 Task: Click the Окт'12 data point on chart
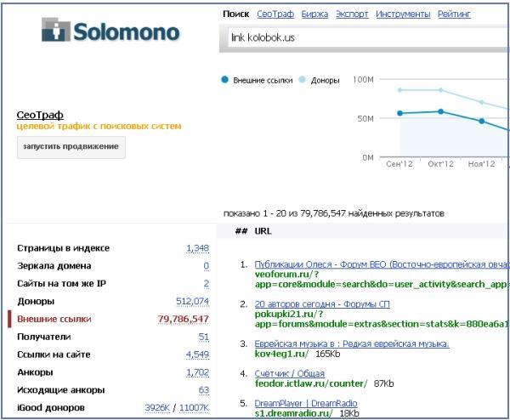(x=440, y=111)
